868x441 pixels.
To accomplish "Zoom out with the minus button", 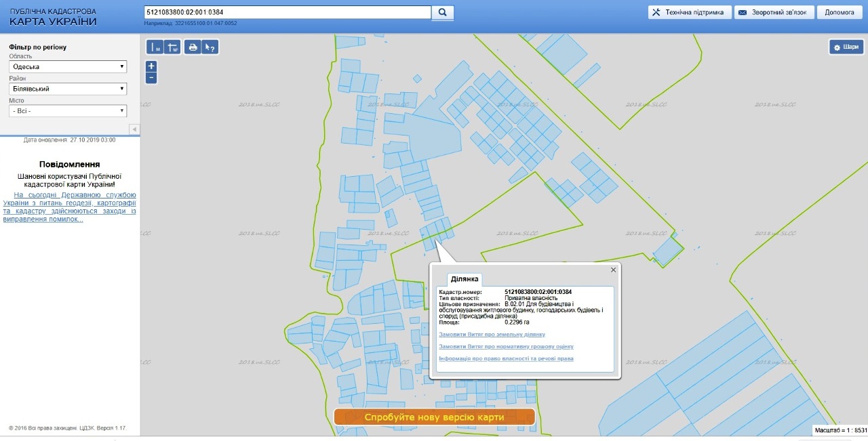I will (151, 78).
